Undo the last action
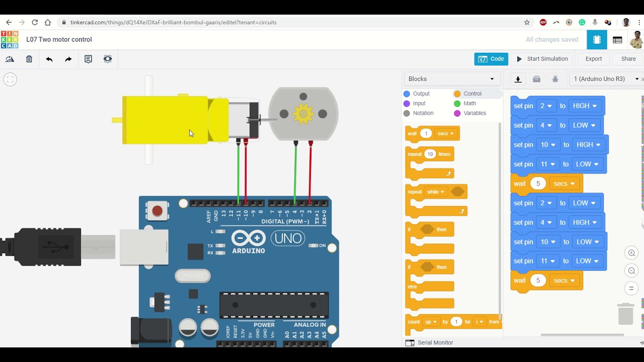Viewport: 644px width, 362px height. tap(49, 59)
